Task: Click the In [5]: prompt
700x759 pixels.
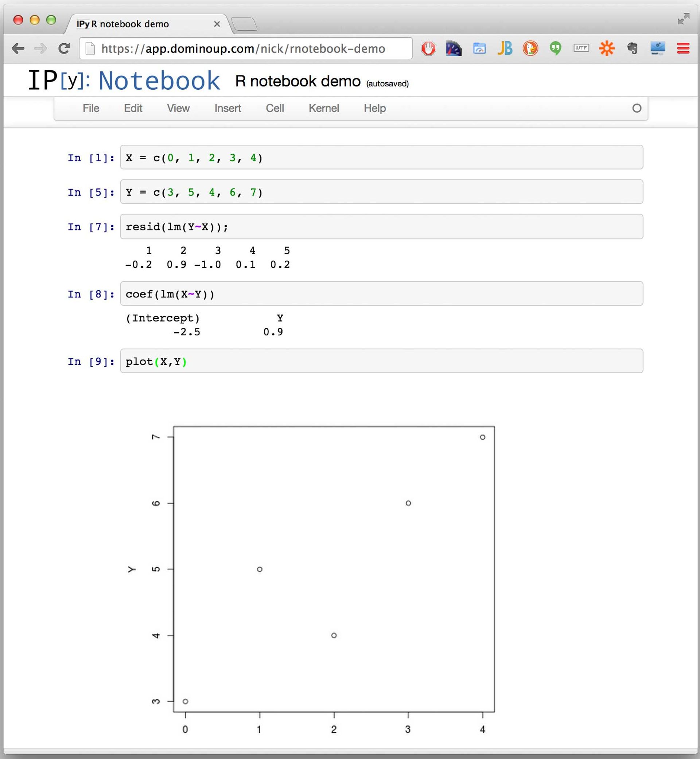Action: tap(91, 192)
